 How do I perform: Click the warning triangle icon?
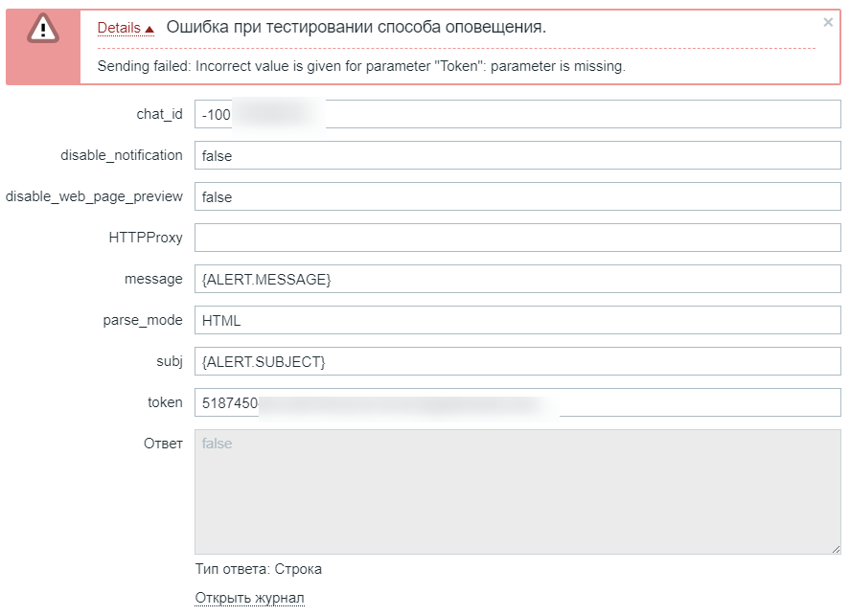tap(43, 30)
